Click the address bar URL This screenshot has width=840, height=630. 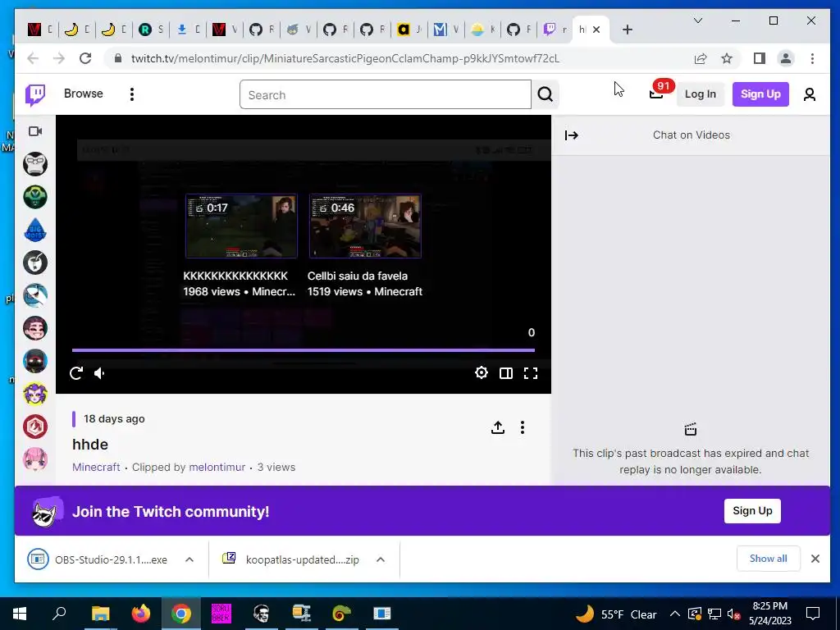point(345,58)
